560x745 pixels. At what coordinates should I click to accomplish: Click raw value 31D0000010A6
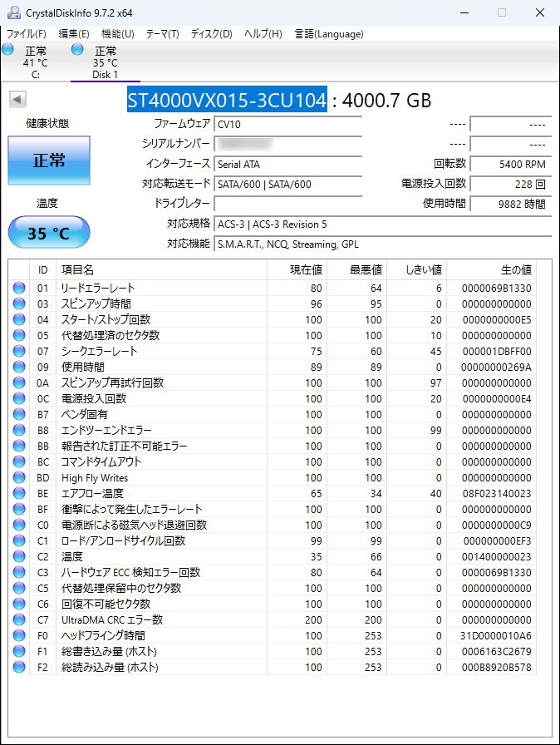[496, 636]
